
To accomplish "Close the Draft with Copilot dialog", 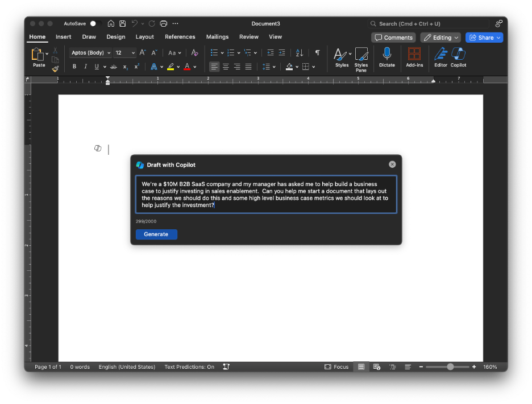I will click(392, 164).
